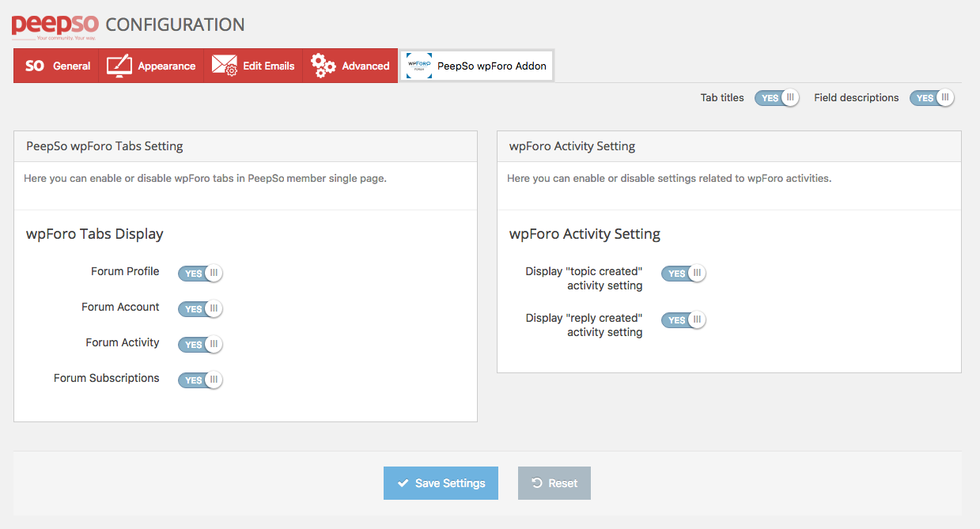
Task: Click the CONFIGURATION page title
Action: (175, 25)
